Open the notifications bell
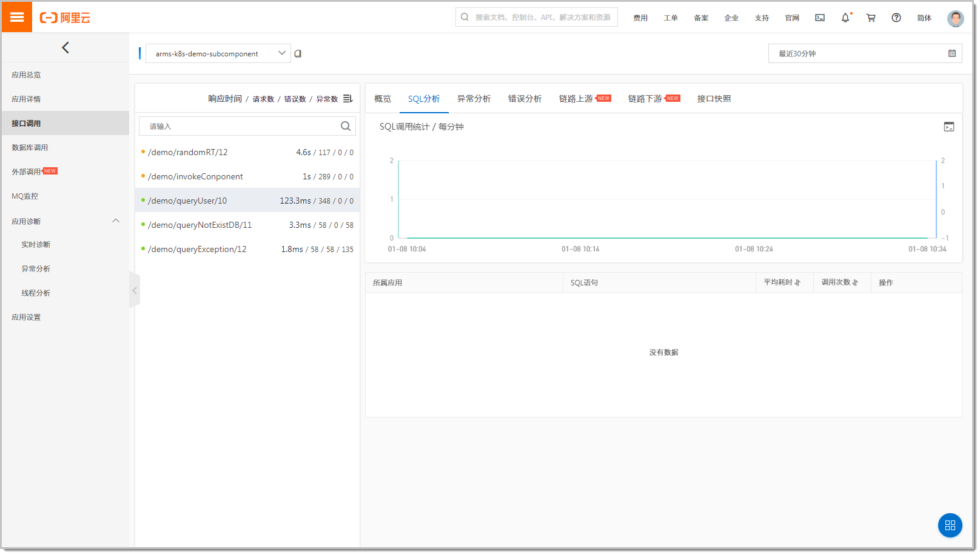Viewport: 980px width, 555px height. (845, 18)
